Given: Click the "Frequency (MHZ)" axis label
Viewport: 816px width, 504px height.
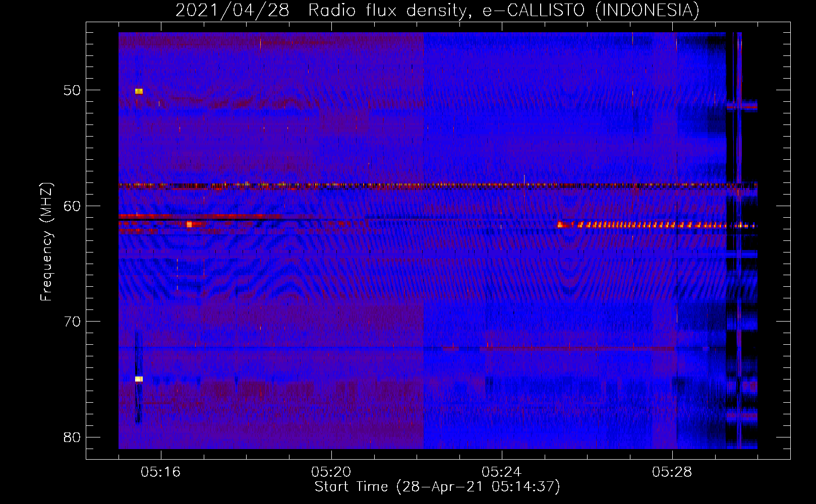Looking at the screenshot, I should pyautogui.click(x=46, y=242).
